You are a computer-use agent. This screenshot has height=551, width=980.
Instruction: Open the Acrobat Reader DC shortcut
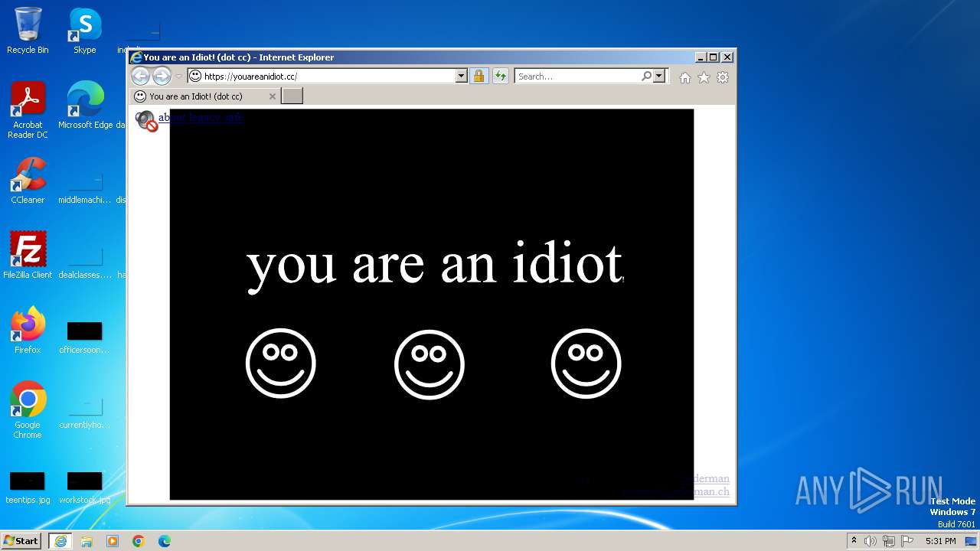(x=28, y=110)
